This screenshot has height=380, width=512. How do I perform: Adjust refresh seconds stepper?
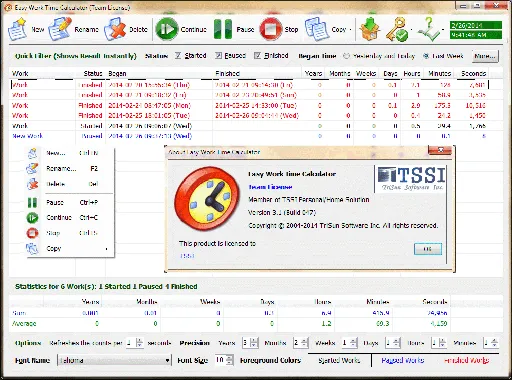point(140,343)
